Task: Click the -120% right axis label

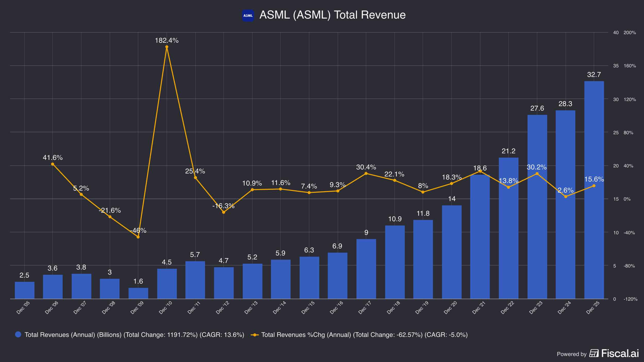Action: click(630, 299)
